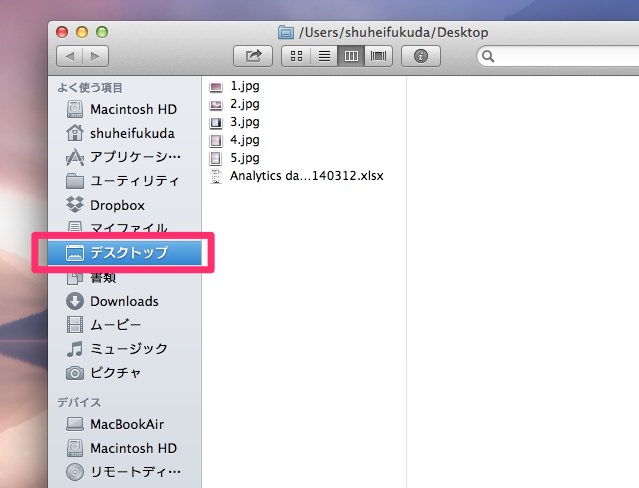The image size is (639, 488).
Task: Go back with the left arrow button
Action: coord(70,56)
